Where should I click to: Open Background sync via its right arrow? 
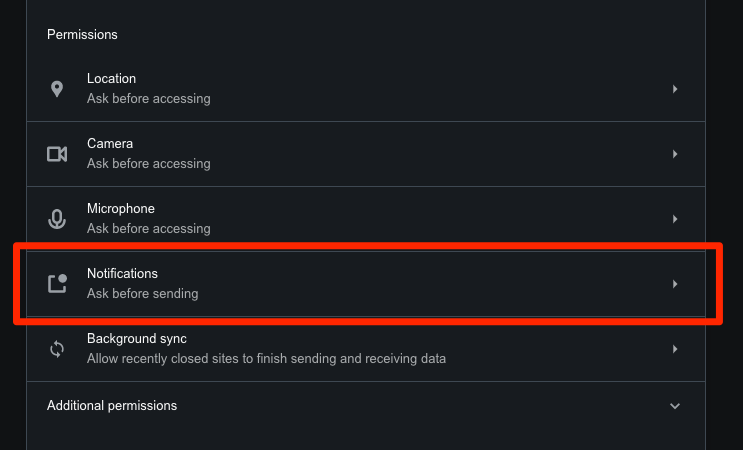click(x=675, y=349)
